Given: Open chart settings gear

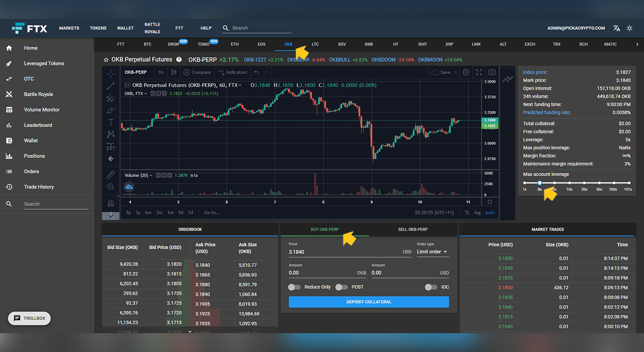Looking at the screenshot, I should 466,72.
